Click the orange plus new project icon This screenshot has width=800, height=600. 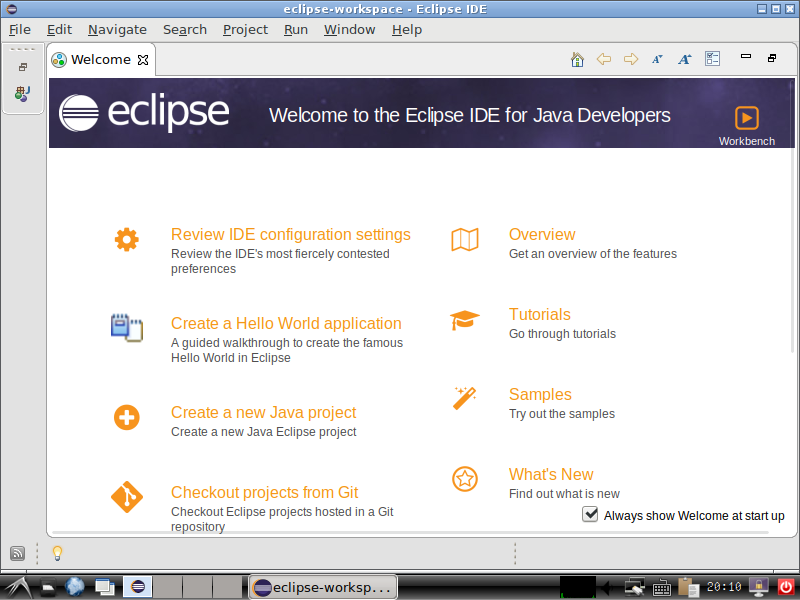point(127,417)
